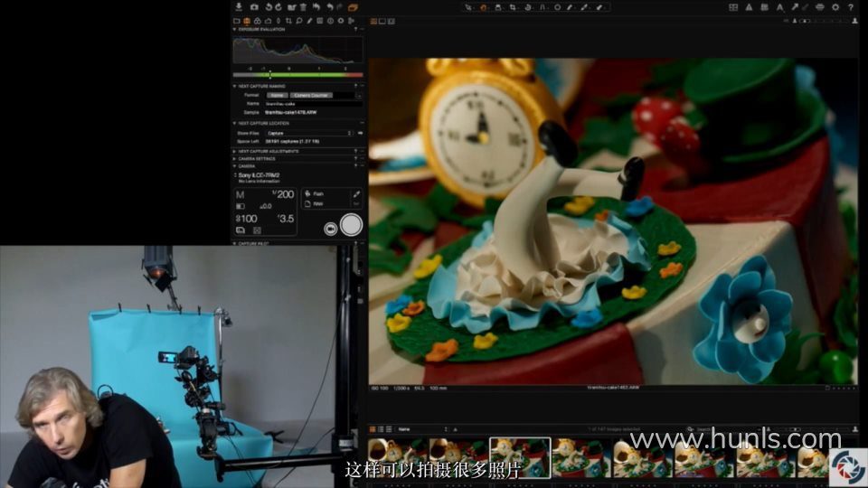Select the Keystone cursor tool
The height and width of the screenshot is (488, 868).
click(x=542, y=7)
